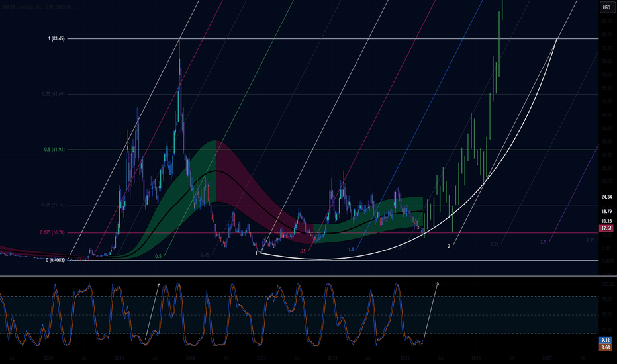Click the 45.00 price scale label
Viewport: 617px width, 364px height.
pyautogui.click(x=606, y=142)
